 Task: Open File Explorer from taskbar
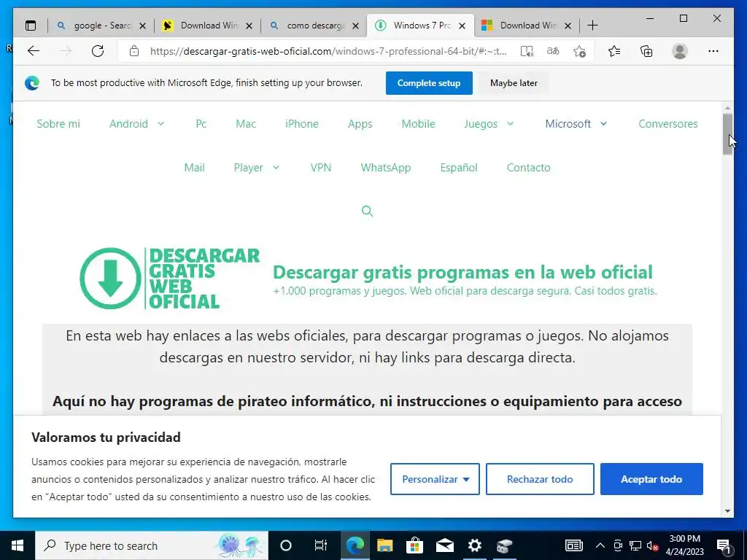point(384,545)
